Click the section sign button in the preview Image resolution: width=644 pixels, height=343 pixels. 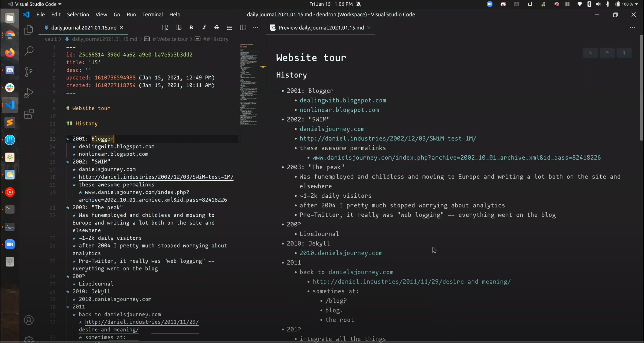coord(590,53)
